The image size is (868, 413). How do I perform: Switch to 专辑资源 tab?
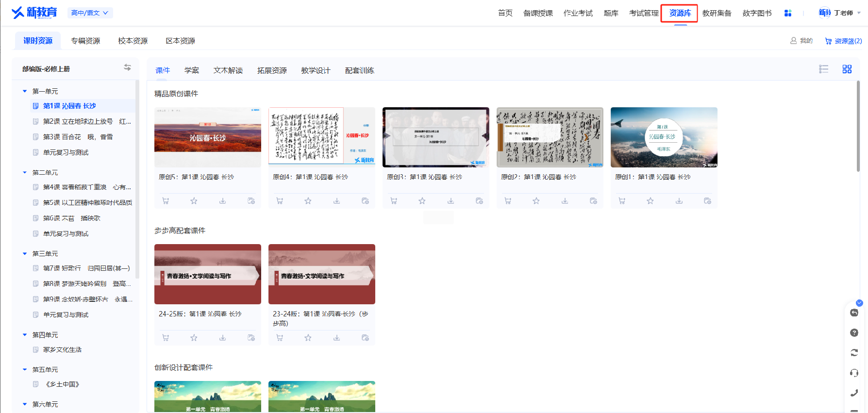[85, 41]
